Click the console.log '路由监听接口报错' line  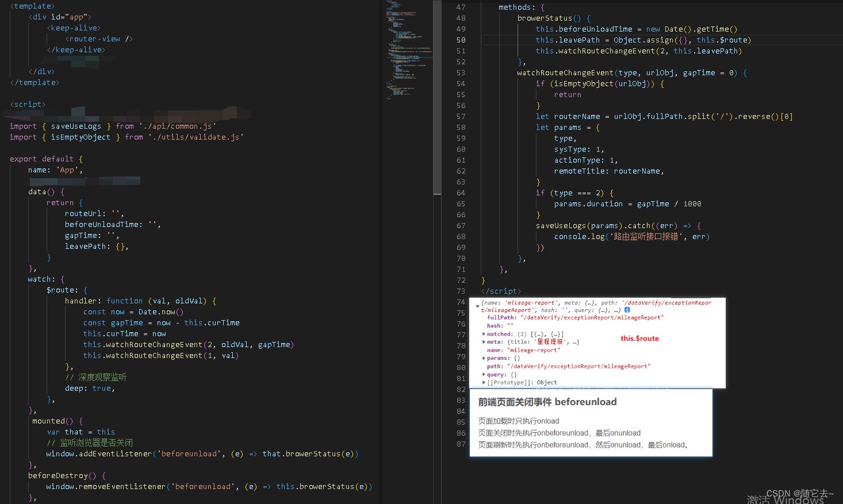[x=632, y=237]
